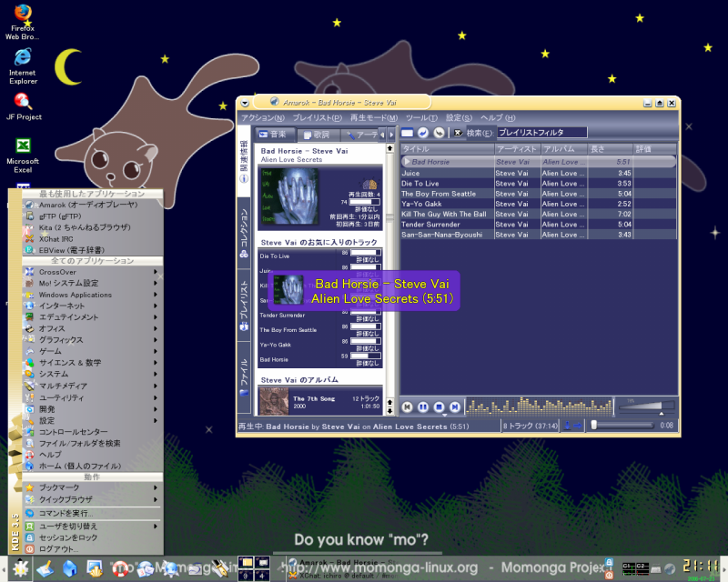
Task: Open ファイル sidebar tab
Action: [x=244, y=377]
